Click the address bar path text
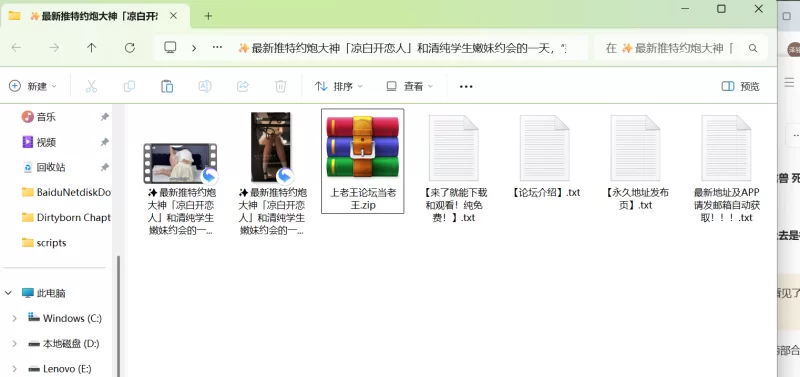Viewport: 800px width, 377px height. coord(402,48)
